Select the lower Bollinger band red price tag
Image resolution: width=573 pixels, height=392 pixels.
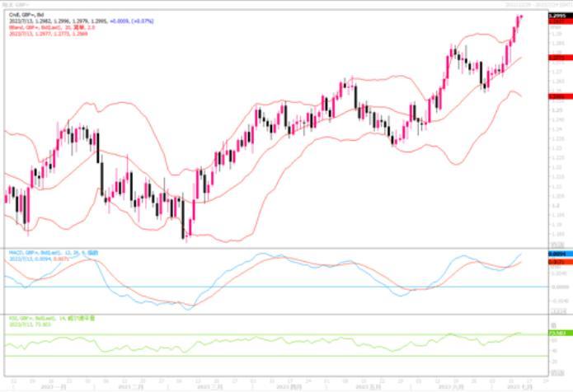click(x=557, y=96)
